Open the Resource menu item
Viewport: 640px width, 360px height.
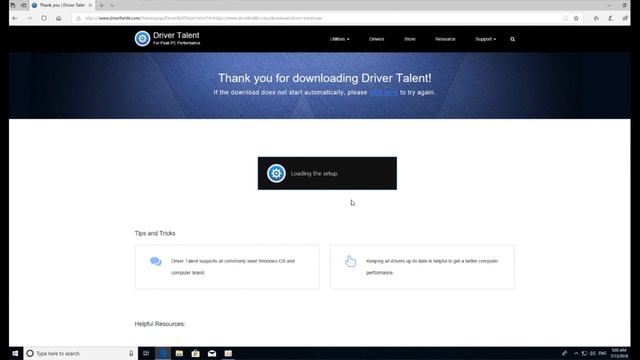point(445,39)
